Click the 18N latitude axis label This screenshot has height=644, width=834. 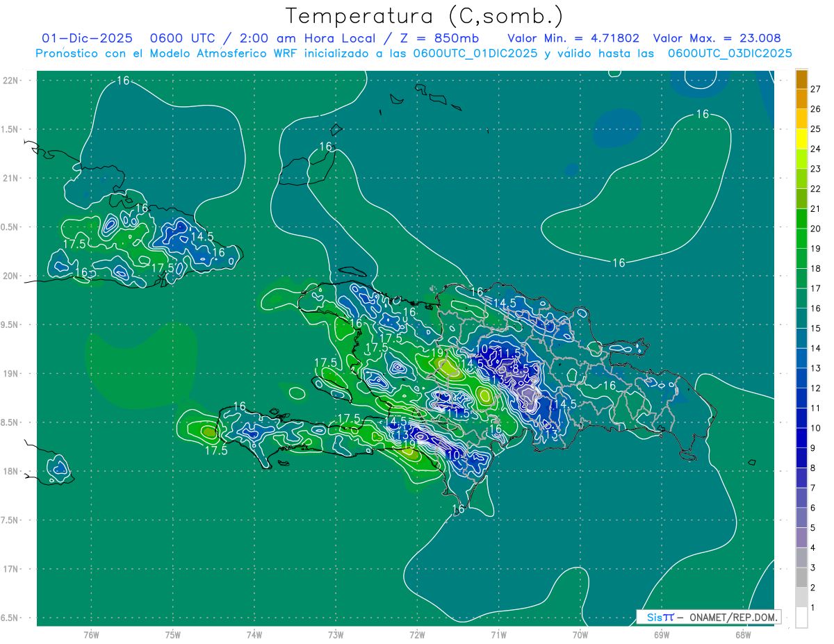point(12,472)
